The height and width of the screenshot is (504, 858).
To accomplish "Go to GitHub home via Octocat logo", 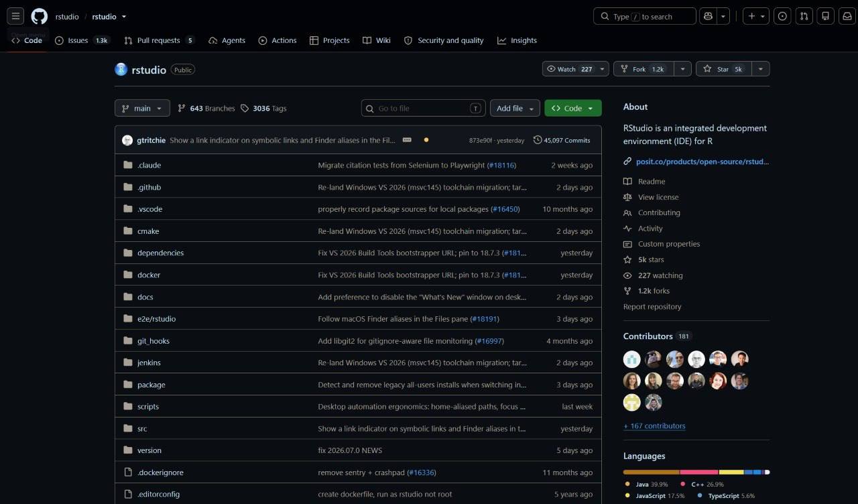I will pos(40,16).
